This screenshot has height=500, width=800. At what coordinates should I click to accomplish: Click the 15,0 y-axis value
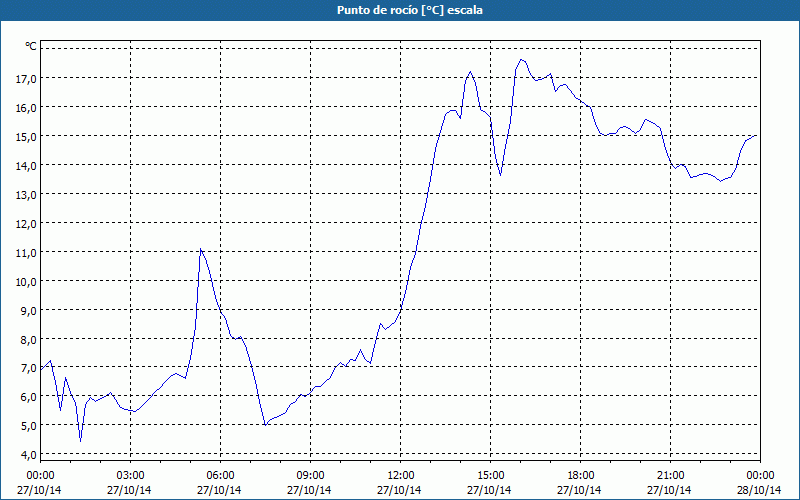click(x=28, y=136)
